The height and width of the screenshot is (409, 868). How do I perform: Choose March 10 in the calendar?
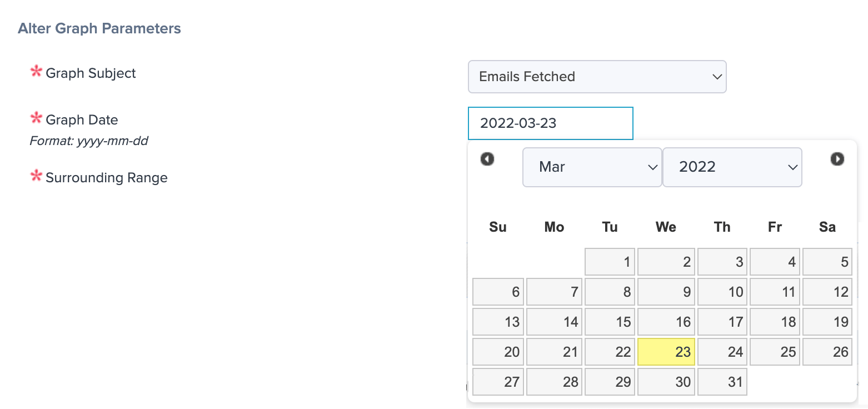722,292
